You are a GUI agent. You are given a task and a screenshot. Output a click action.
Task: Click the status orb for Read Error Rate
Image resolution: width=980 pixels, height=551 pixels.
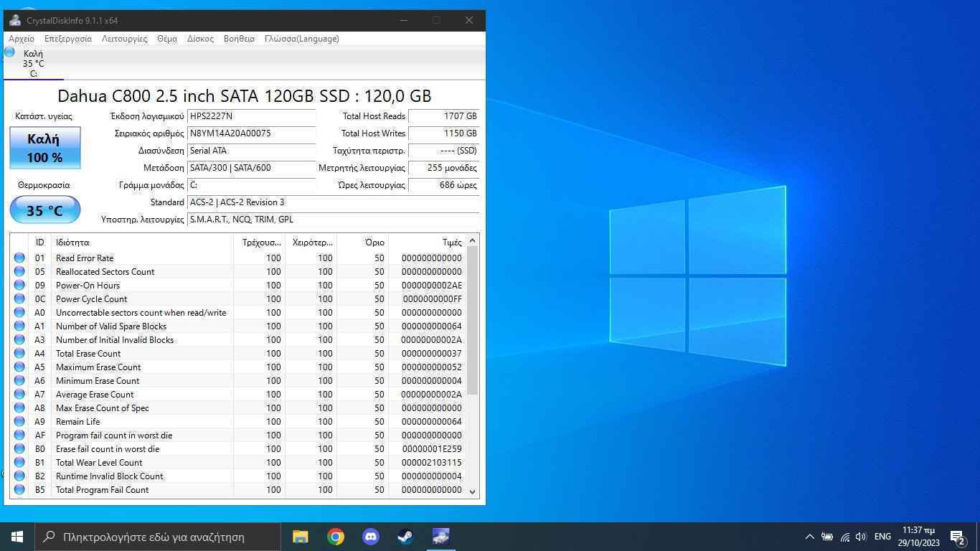pos(19,258)
